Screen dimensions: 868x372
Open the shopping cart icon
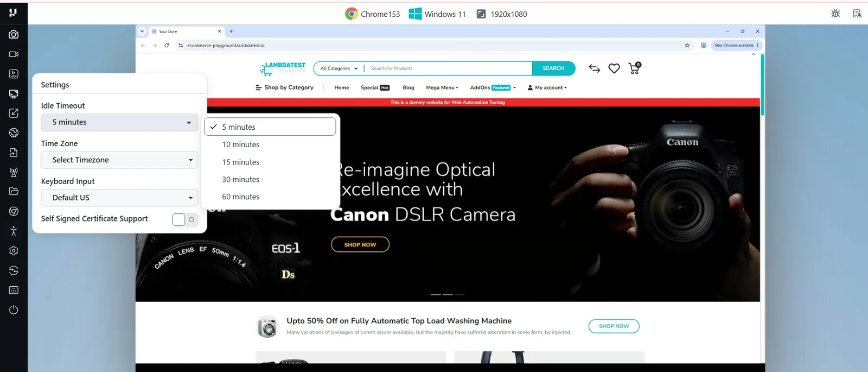click(x=634, y=68)
